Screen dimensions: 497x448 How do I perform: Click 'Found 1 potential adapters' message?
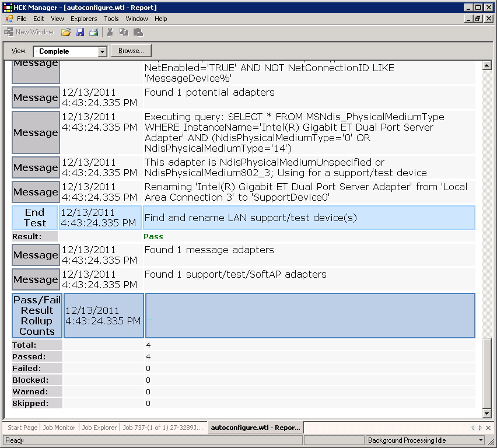tap(209, 92)
